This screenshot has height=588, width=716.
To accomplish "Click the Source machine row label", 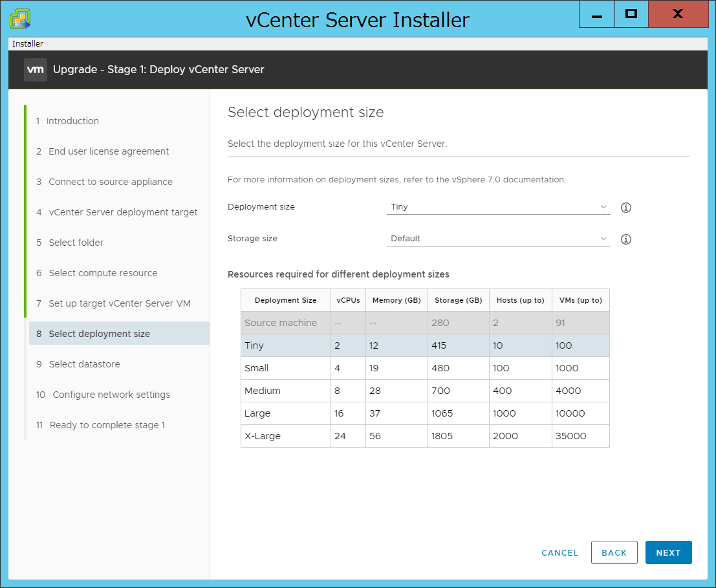I will tap(281, 323).
